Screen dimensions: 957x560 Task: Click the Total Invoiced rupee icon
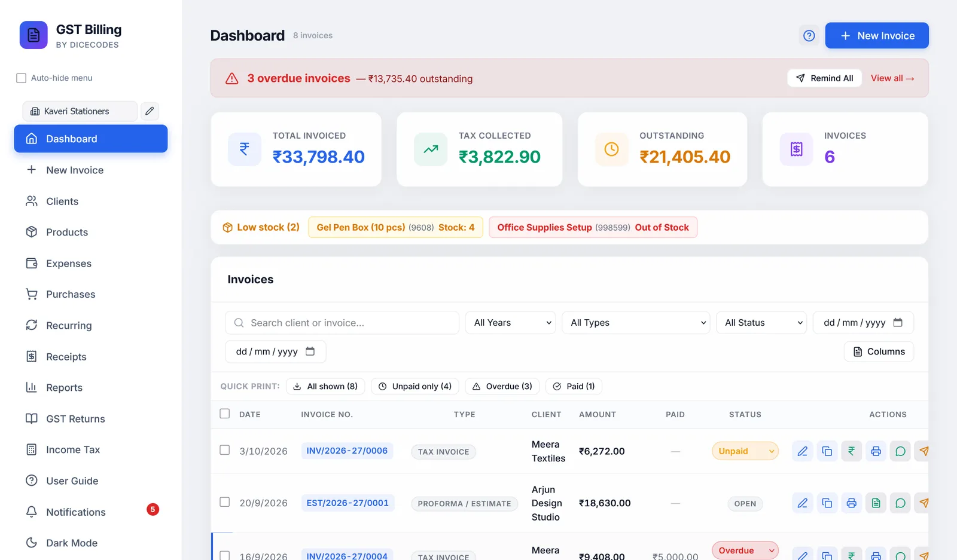(x=245, y=149)
